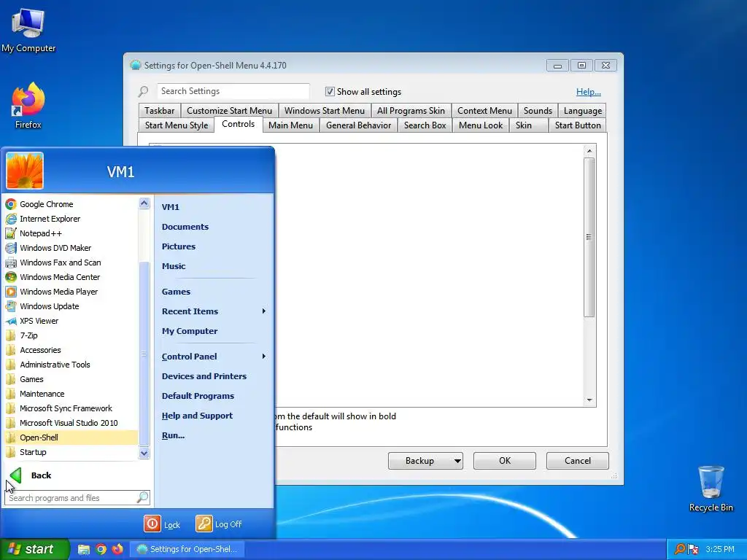The image size is (747, 560).
Task: Click the file explorer taskbar icon
Action: (84, 549)
